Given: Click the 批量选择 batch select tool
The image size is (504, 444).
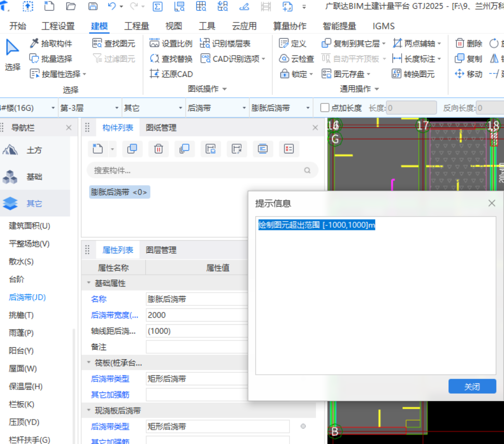Looking at the screenshot, I should [51, 59].
